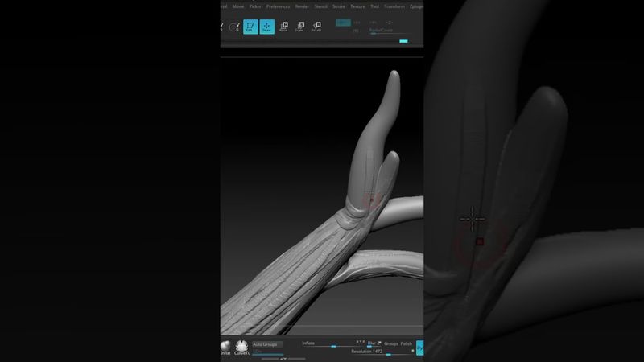Click the cyan DynaMesh button
The width and height of the screenshot is (644, 362).
(419, 348)
